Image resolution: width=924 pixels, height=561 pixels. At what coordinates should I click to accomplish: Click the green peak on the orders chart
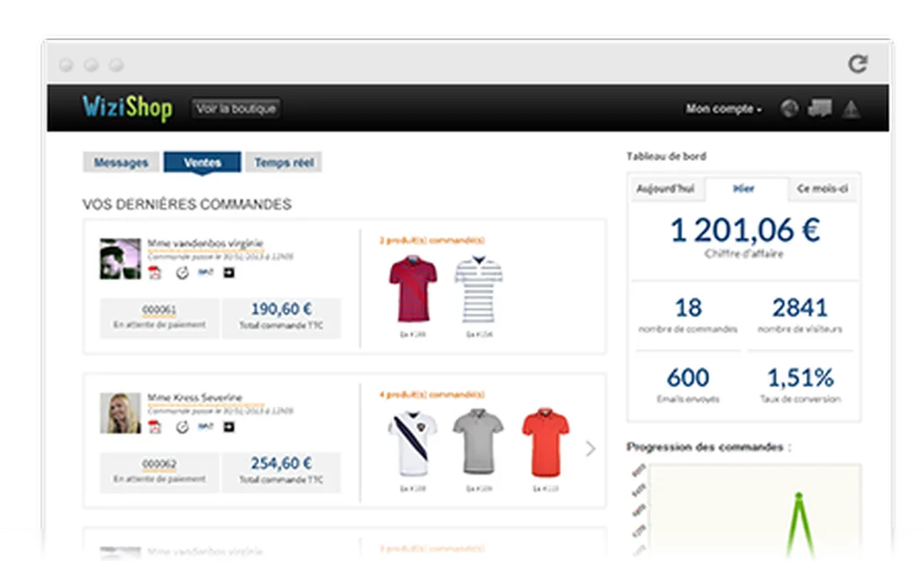[798, 495]
